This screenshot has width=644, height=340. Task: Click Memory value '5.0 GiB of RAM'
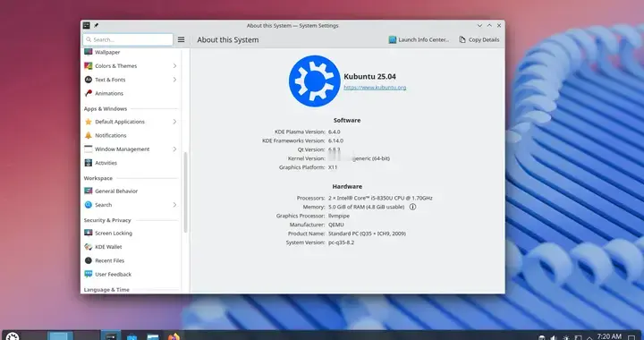click(367, 207)
